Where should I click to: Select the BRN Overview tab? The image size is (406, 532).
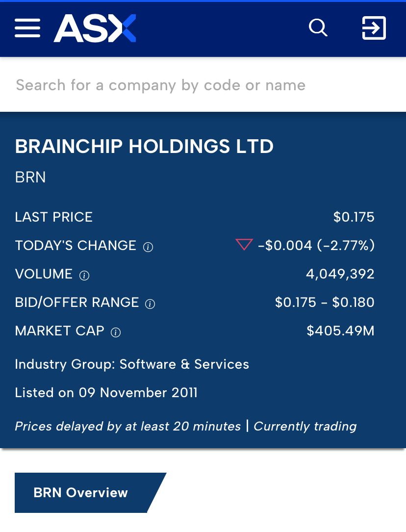coord(81,493)
